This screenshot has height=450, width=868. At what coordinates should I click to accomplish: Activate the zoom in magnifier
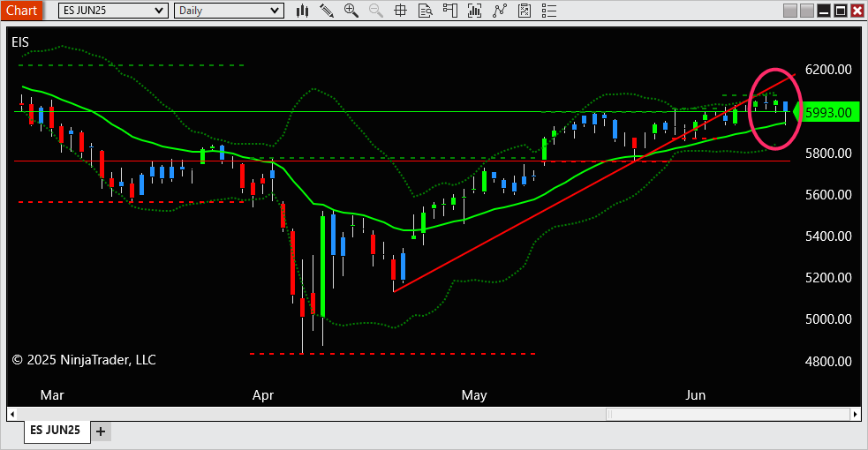(351, 11)
